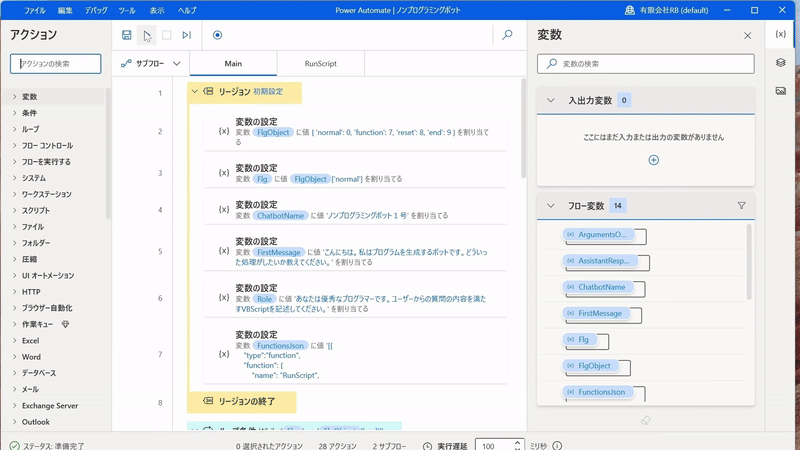
Task: Start the recorder with the record icon
Action: pyautogui.click(x=217, y=35)
